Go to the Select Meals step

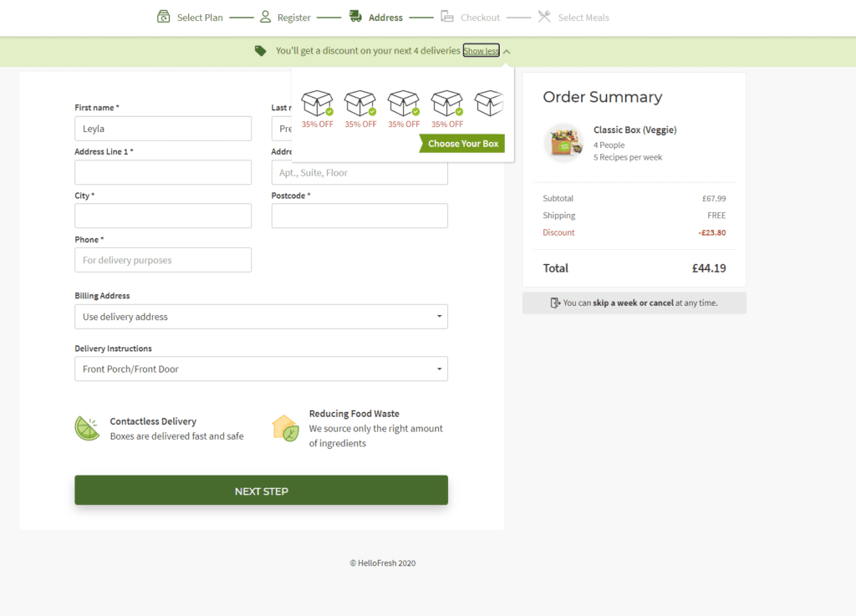pyautogui.click(x=573, y=16)
